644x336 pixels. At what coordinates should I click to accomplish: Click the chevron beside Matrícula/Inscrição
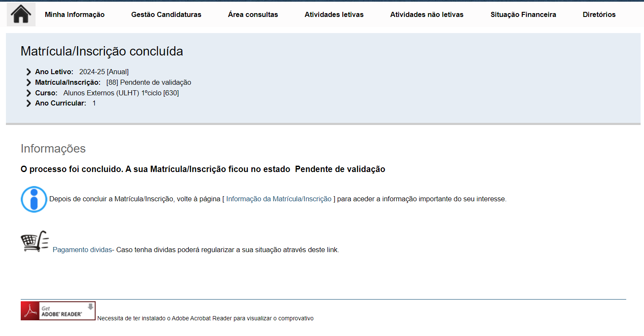(x=28, y=82)
